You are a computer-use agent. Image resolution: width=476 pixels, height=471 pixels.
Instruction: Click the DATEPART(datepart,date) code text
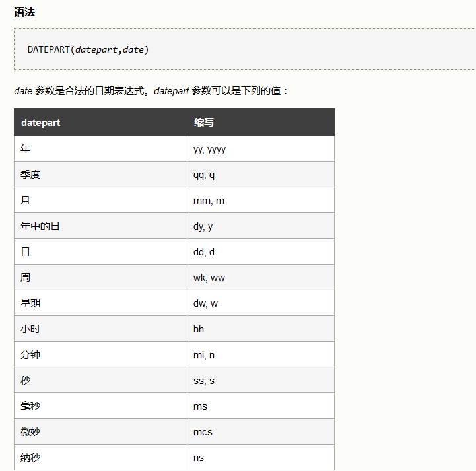pyautogui.click(x=88, y=49)
